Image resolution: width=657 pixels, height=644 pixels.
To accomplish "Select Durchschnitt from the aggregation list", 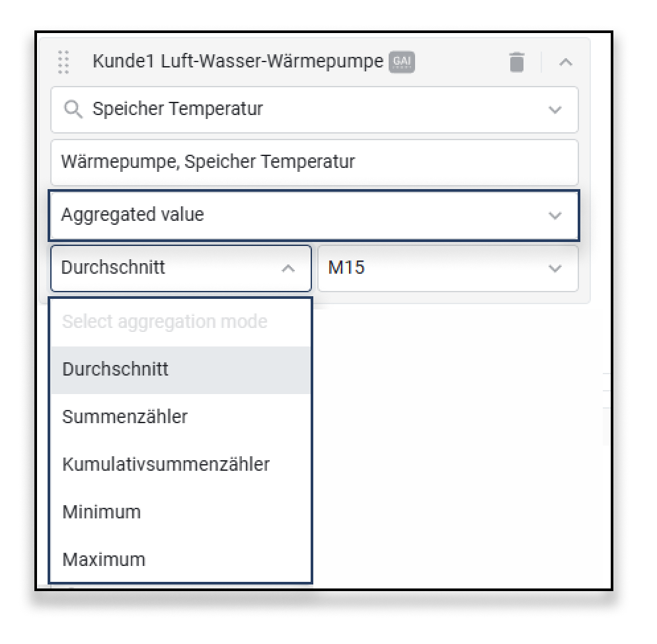I will [116, 369].
